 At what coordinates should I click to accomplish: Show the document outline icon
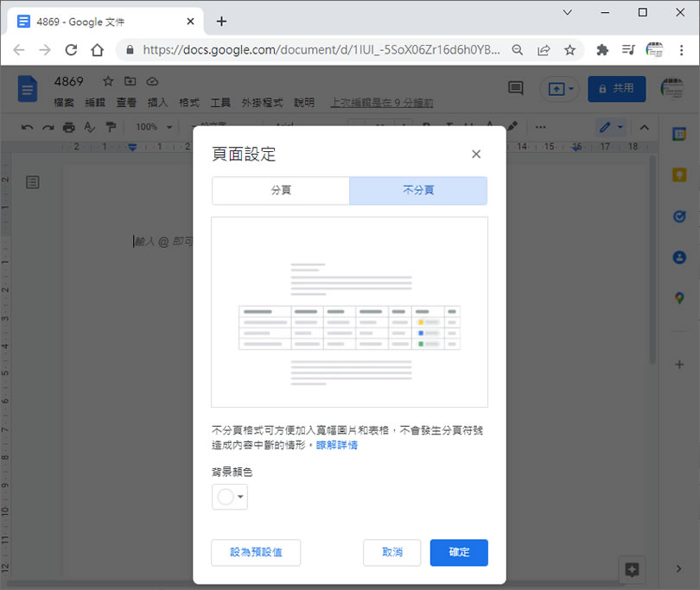point(32,182)
